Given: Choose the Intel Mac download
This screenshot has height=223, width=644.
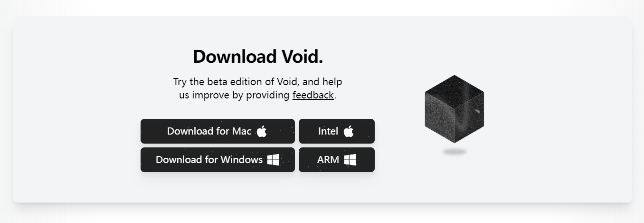Looking at the screenshot, I should [337, 131].
